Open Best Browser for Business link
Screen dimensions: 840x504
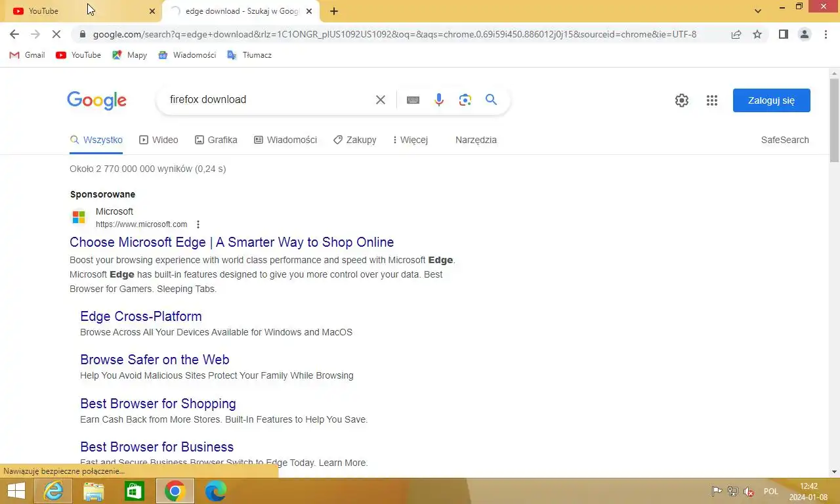(157, 447)
